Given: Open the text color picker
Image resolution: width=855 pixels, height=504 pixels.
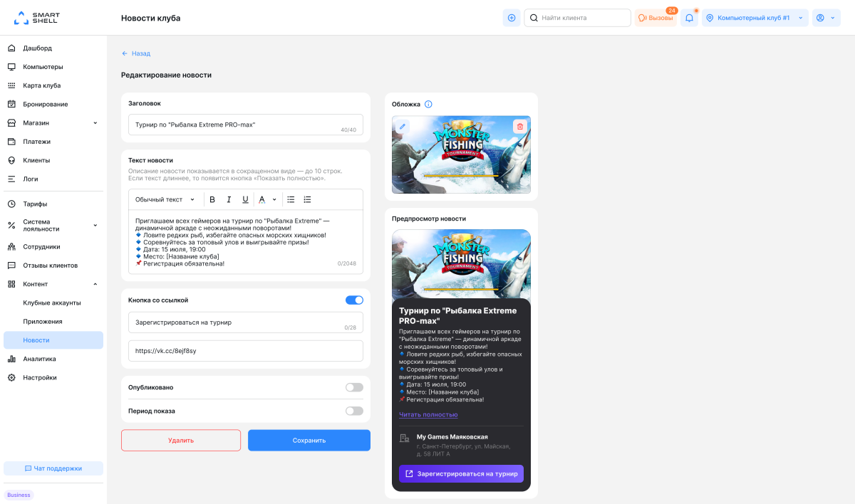Looking at the screenshot, I should point(266,199).
